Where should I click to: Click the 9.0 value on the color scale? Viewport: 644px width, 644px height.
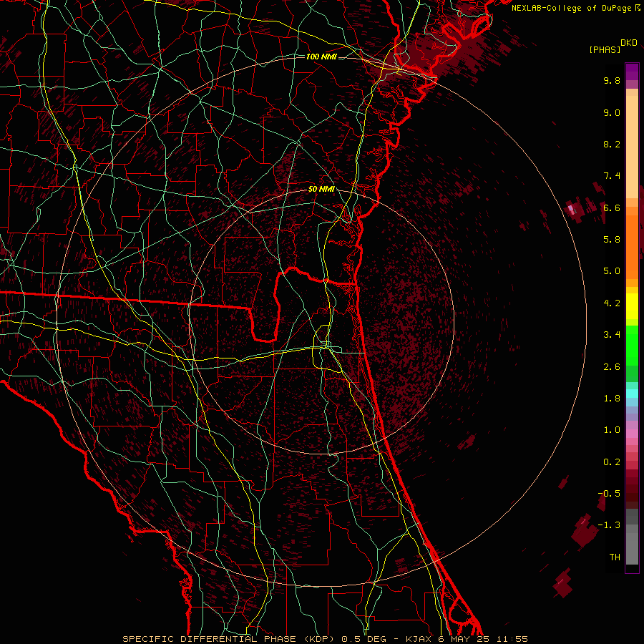pyautogui.click(x=612, y=112)
